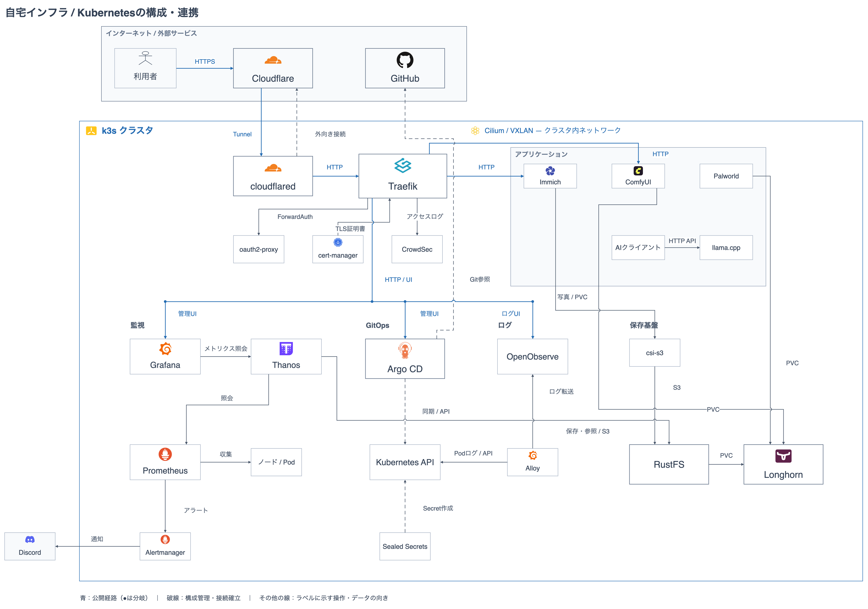This screenshot has height=609, width=868.
Task: Select the TLS証明書 edge label
Action: [x=350, y=228]
